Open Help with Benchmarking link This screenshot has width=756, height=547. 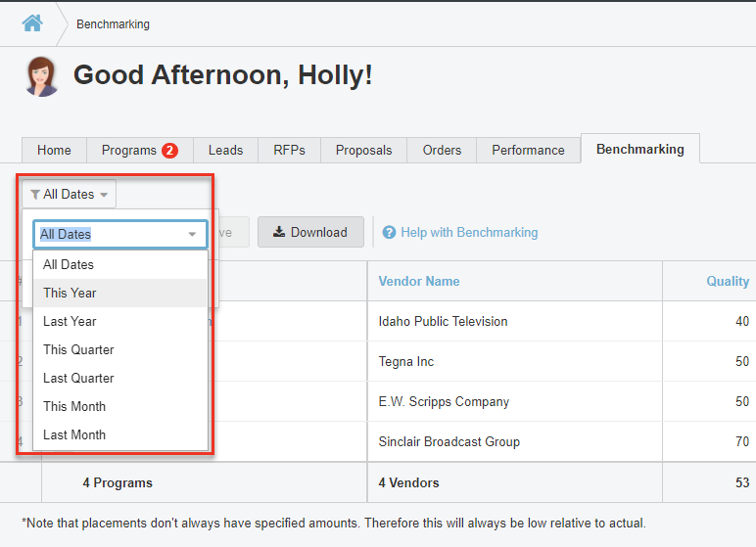[469, 233]
